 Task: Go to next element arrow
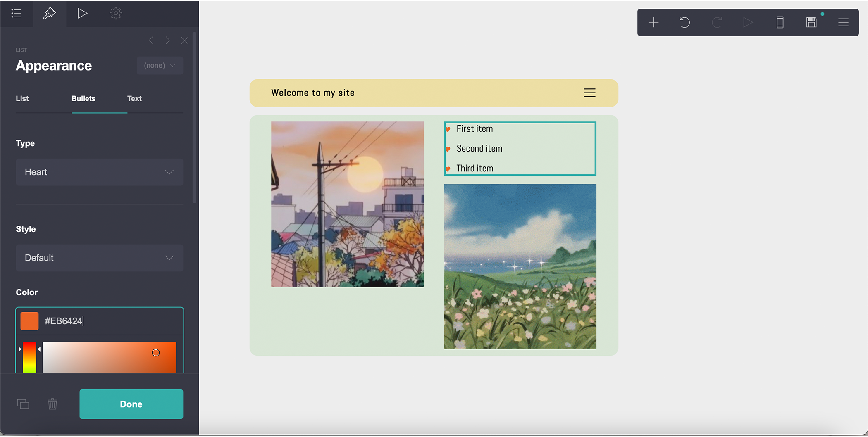point(168,40)
